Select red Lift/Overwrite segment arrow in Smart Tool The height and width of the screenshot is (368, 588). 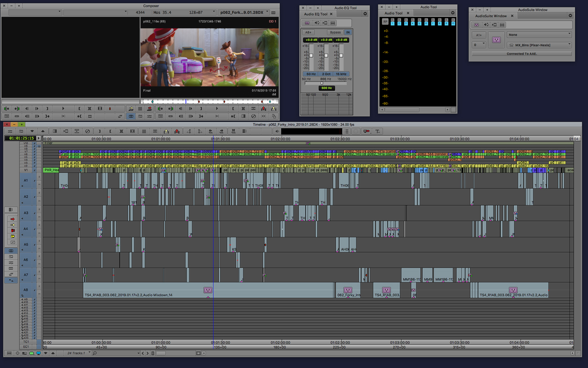pyautogui.click(x=12, y=219)
